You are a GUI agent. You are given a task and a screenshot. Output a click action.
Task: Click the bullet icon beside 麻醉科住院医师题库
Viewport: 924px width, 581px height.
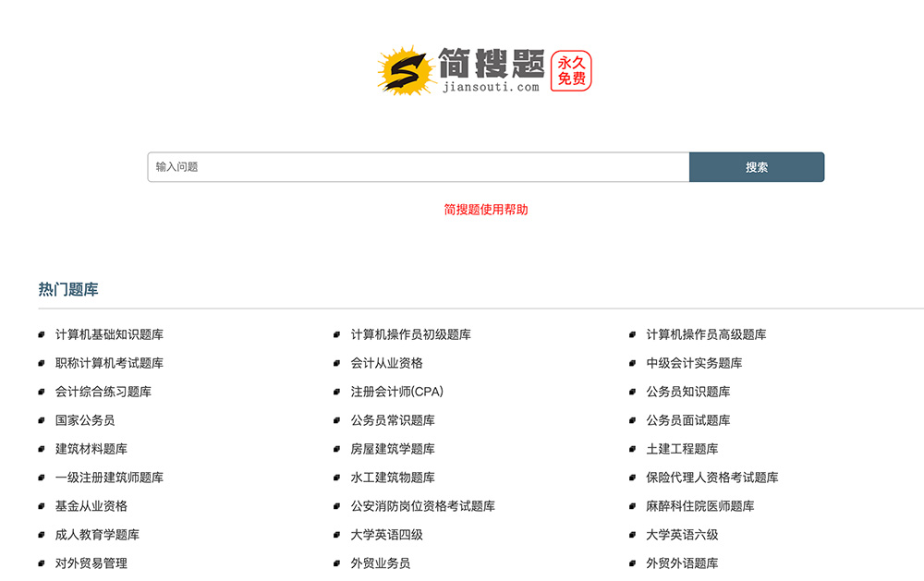click(x=632, y=506)
